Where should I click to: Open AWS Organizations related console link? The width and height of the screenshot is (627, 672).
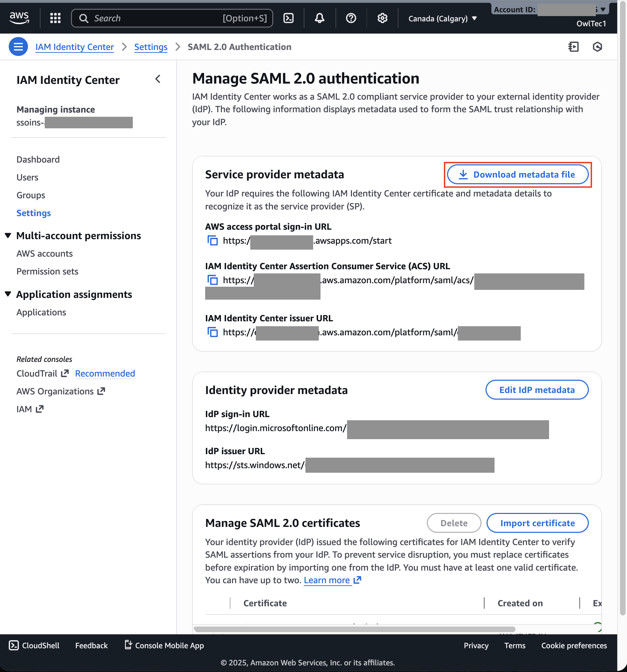click(x=61, y=391)
